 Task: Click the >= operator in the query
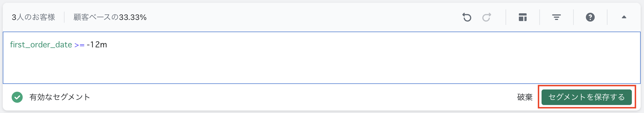(x=79, y=45)
